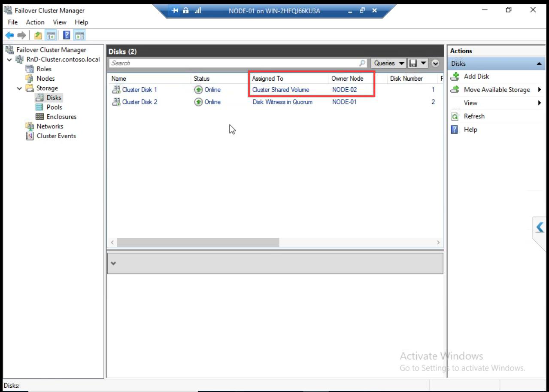Open the Help menu
549x392 pixels.
tap(81, 22)
